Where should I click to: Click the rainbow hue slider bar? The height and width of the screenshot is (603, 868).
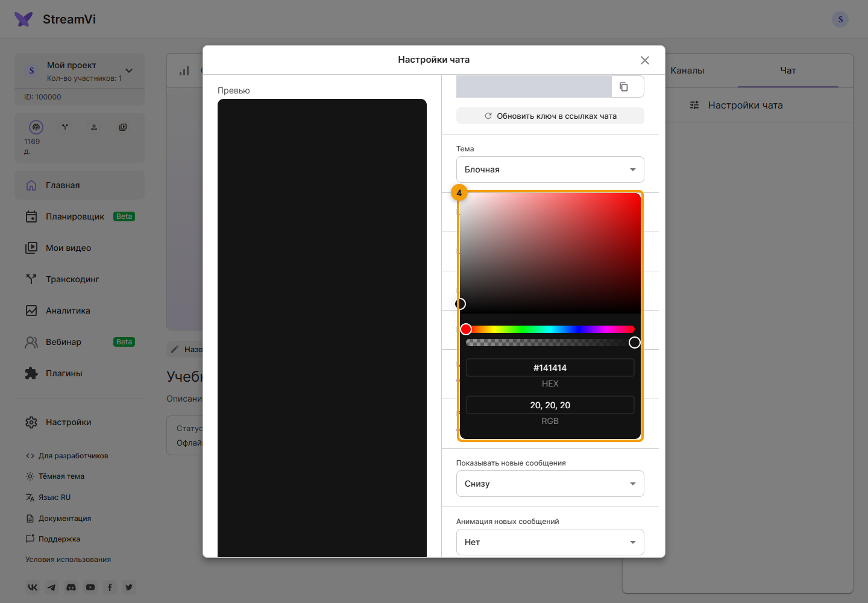pyautogui.click(x=550, y=329)
